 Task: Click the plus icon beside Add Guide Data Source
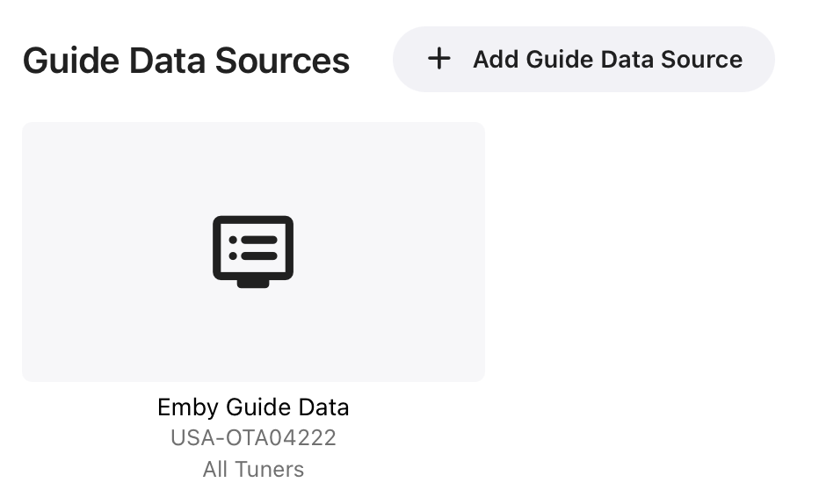click(438, 59)
